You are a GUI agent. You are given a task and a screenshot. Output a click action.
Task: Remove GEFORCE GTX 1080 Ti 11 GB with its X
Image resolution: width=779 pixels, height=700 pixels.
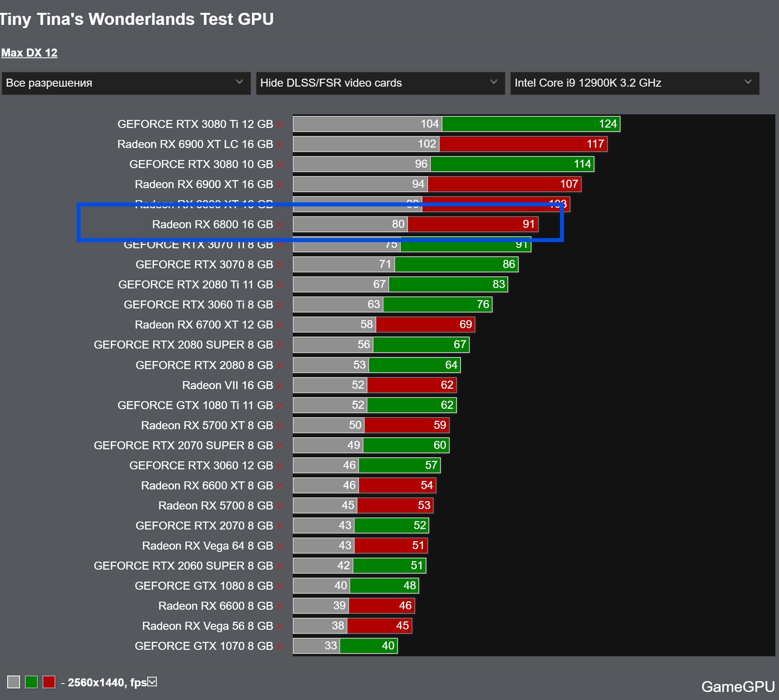tap(280, 406)
